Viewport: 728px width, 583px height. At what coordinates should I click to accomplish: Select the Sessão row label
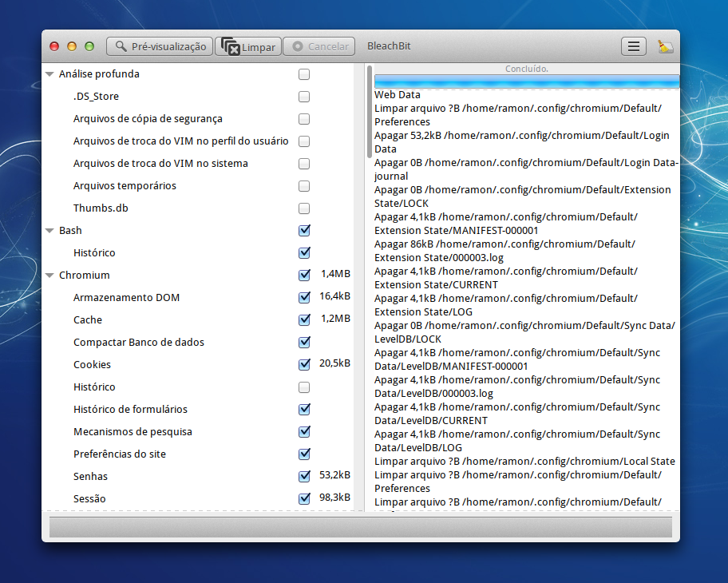(x=89, y=499)
